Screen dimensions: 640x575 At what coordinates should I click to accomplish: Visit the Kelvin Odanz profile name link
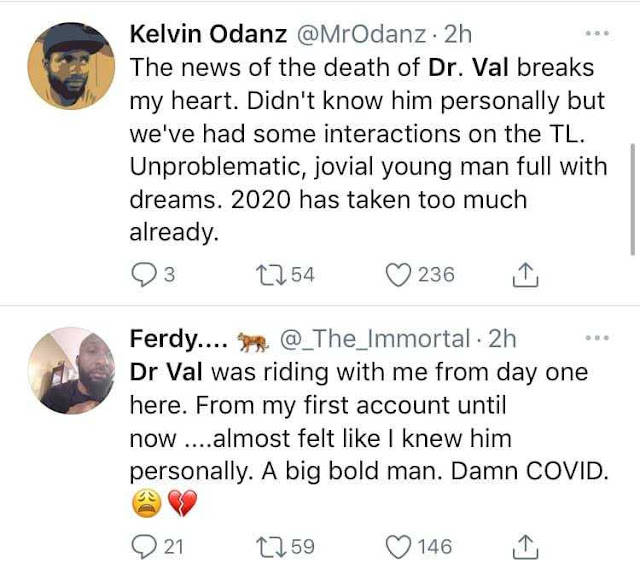(x=207, y=34)
